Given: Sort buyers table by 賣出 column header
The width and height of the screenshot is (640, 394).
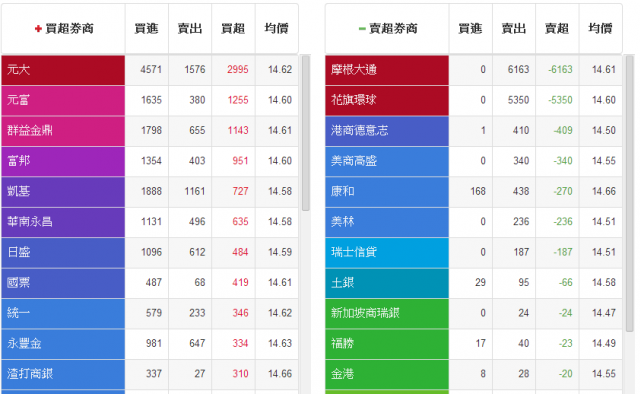Looking at the screenshot, I should [x=190, y=29].
